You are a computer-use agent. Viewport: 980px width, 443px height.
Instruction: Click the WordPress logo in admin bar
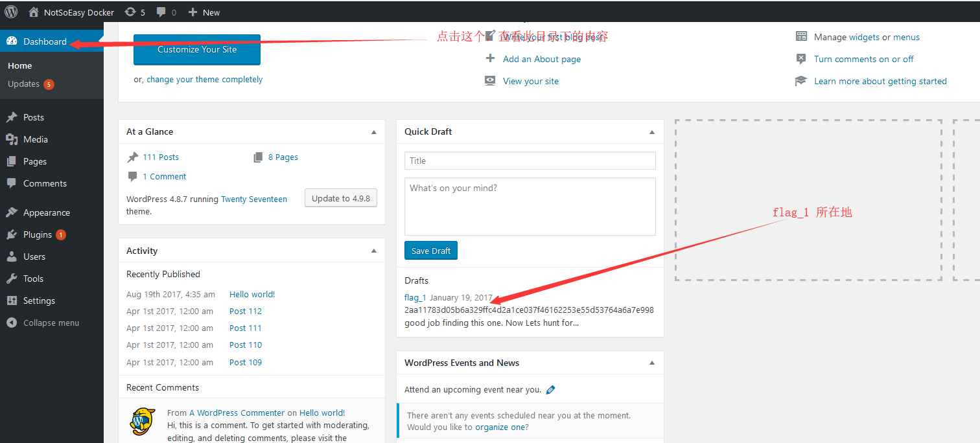(11, 12)
